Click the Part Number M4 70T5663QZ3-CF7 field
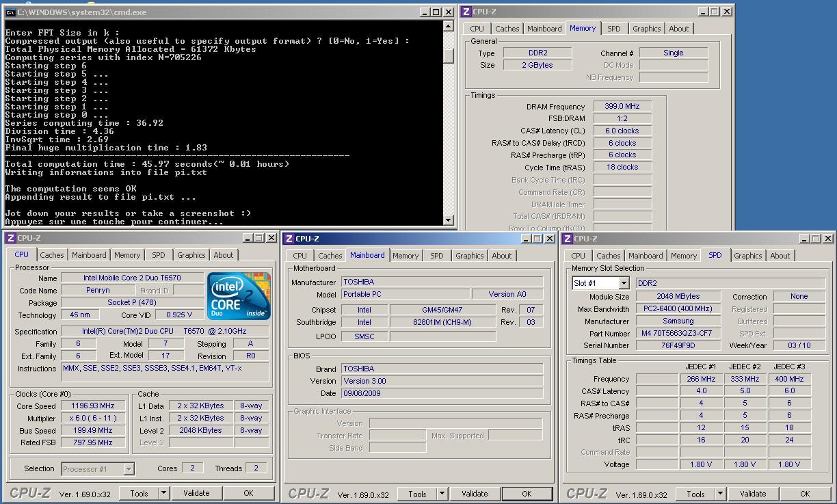The height and width of the screenshot is (504, 837). [678, 333]
